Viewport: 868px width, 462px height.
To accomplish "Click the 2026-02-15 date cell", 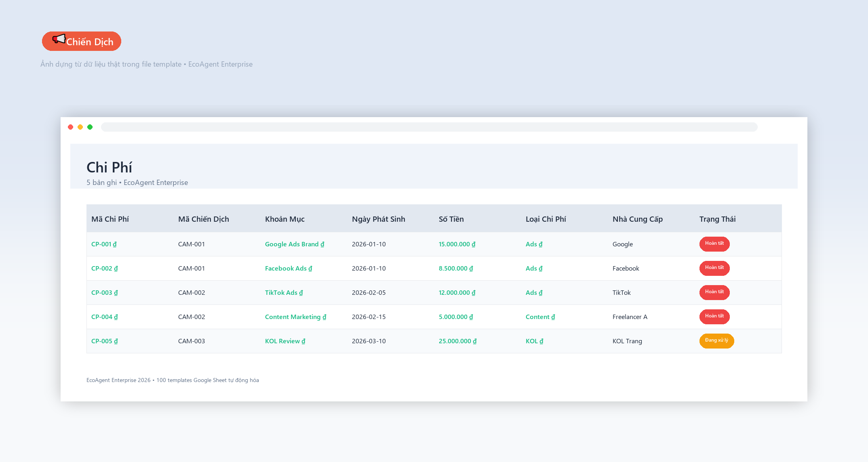I will (369, 317).
